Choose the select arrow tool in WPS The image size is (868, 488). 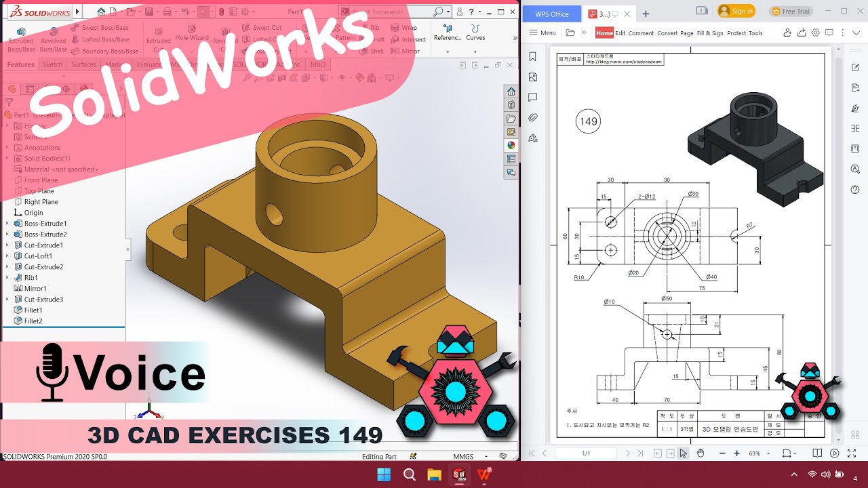[x=684, y=453]
